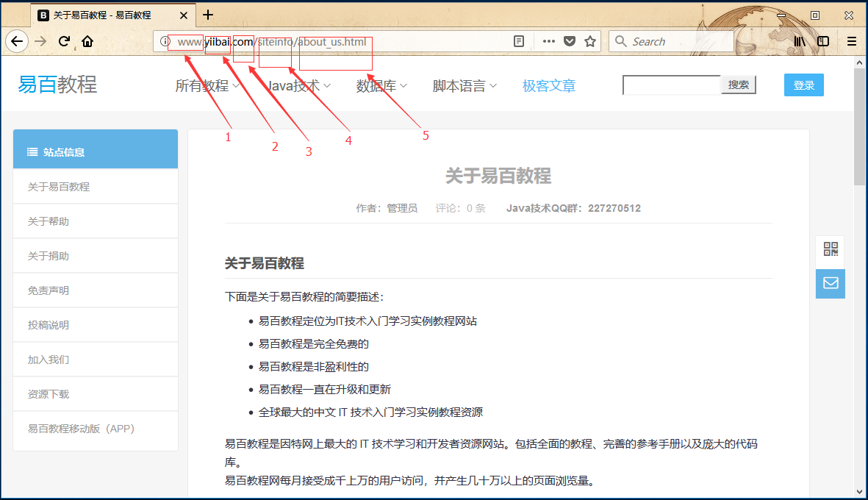Go to the browser home page

pos(87,41)
